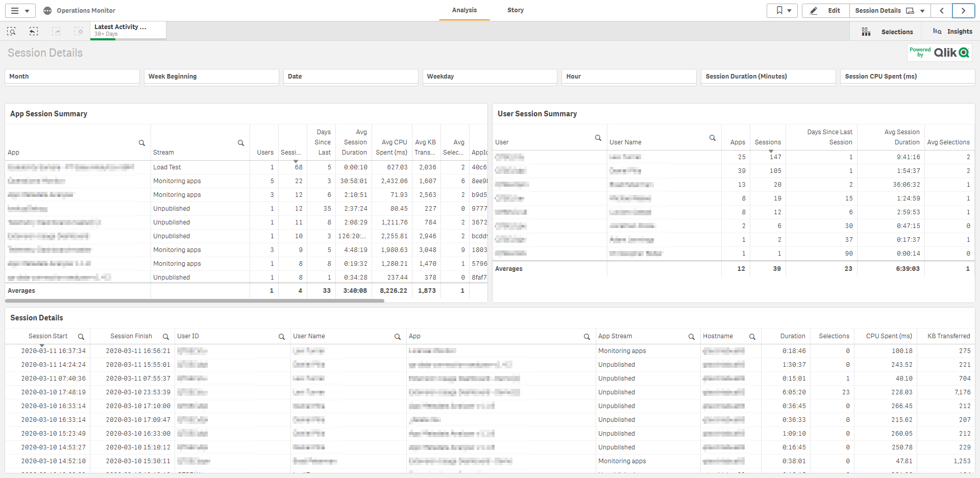Open the Selections tool
This screenshot has width=980, height=478.
pos(888,32)
